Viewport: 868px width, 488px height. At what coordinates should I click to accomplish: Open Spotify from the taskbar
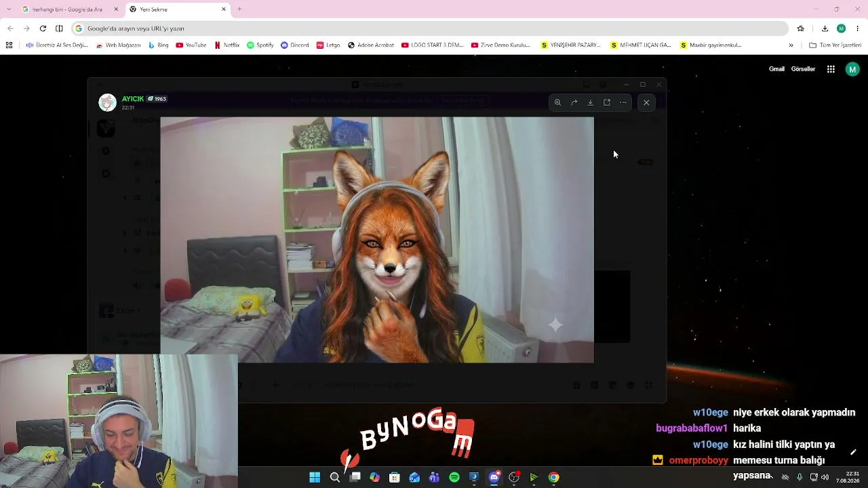click(x=454, y=477)
